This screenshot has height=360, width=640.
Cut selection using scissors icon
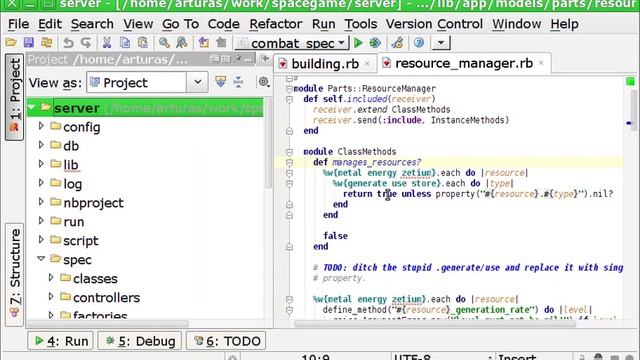coord(107,43)
